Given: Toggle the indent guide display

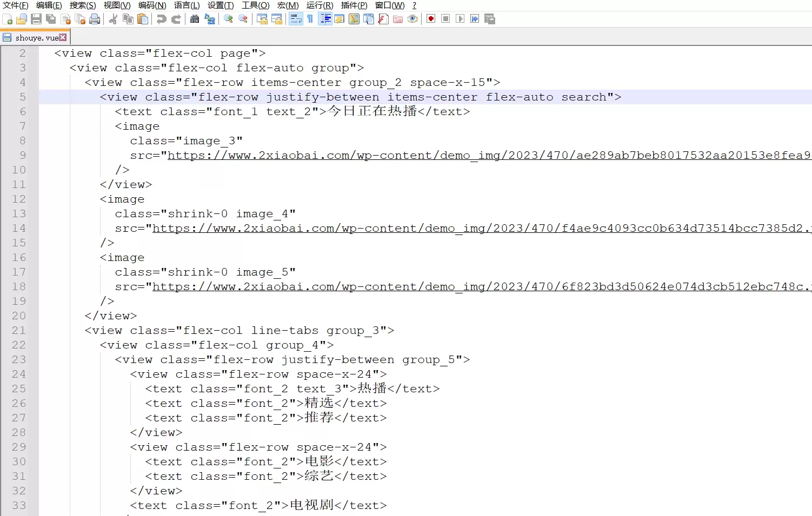Looking at the screenshot, I should pyautogui.click(x=325, y=19).
